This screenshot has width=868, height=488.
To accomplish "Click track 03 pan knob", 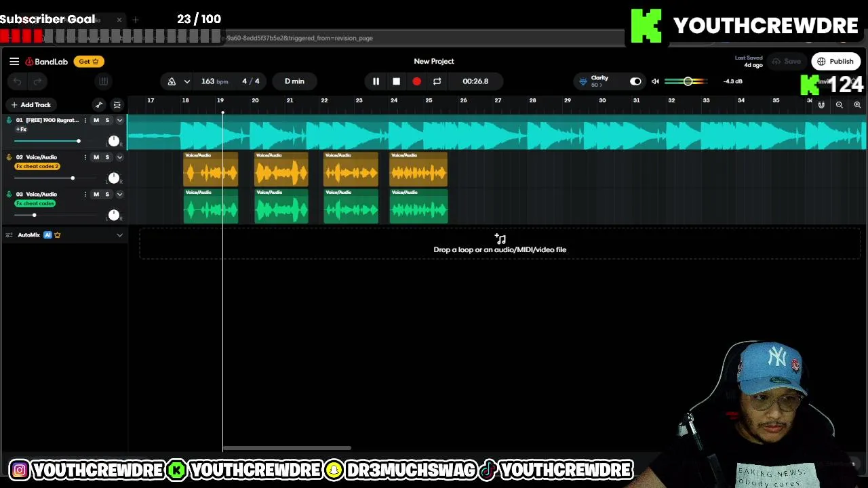I will click(x=113, y=215).
